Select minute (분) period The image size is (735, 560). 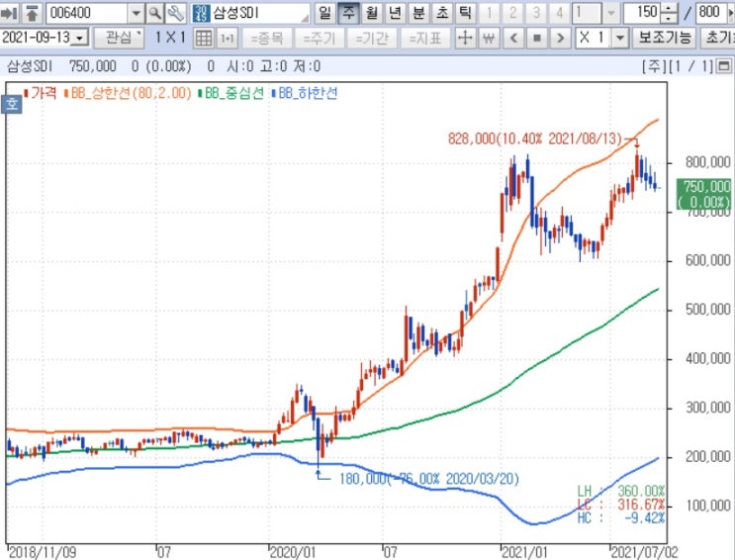(418, 13)
